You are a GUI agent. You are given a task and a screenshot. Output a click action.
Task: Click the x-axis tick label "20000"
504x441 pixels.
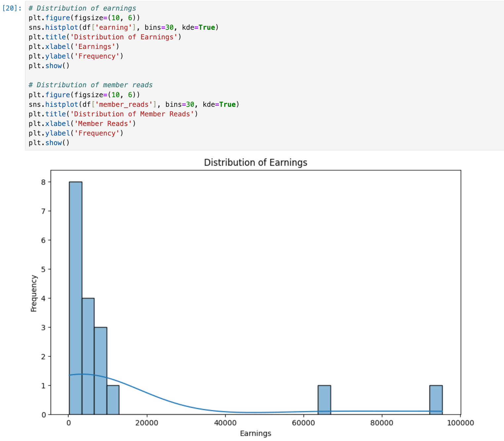point(147,423)
